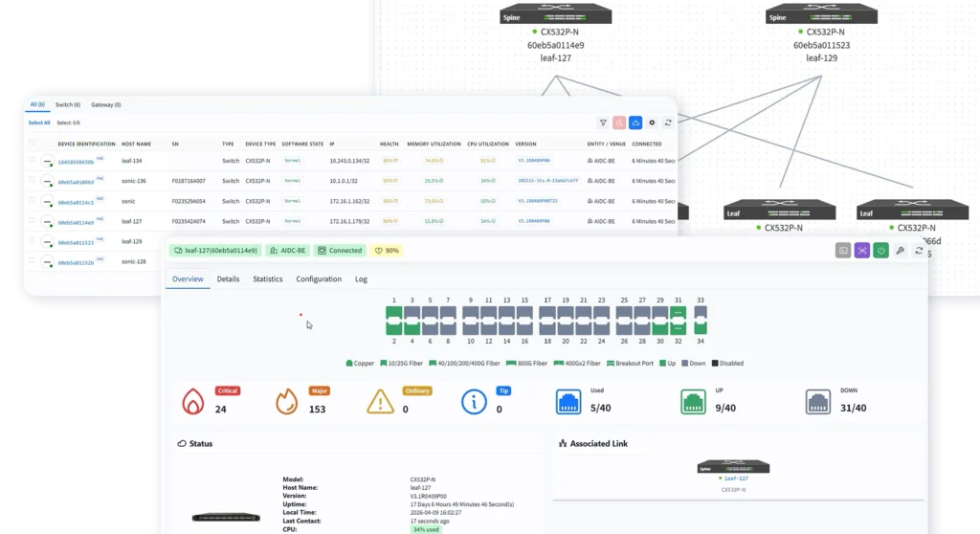
Task: Tick checkbox for sonic-128 row
Action: click(x=32, y=260)
